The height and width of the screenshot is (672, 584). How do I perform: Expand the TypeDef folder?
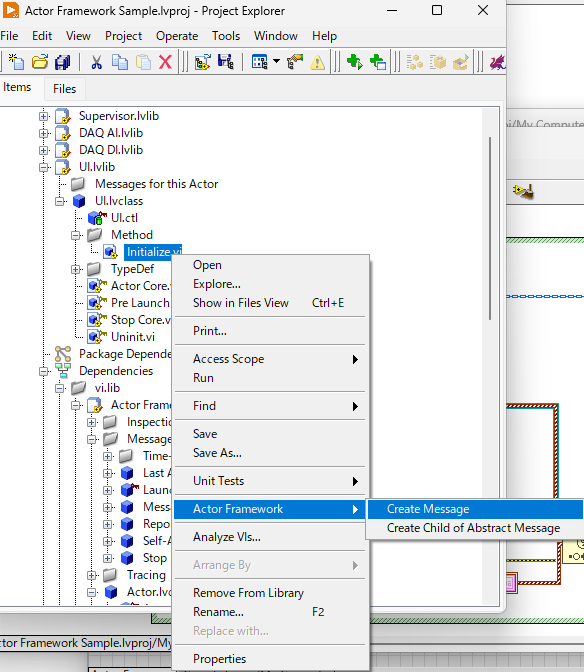[76, 269]
